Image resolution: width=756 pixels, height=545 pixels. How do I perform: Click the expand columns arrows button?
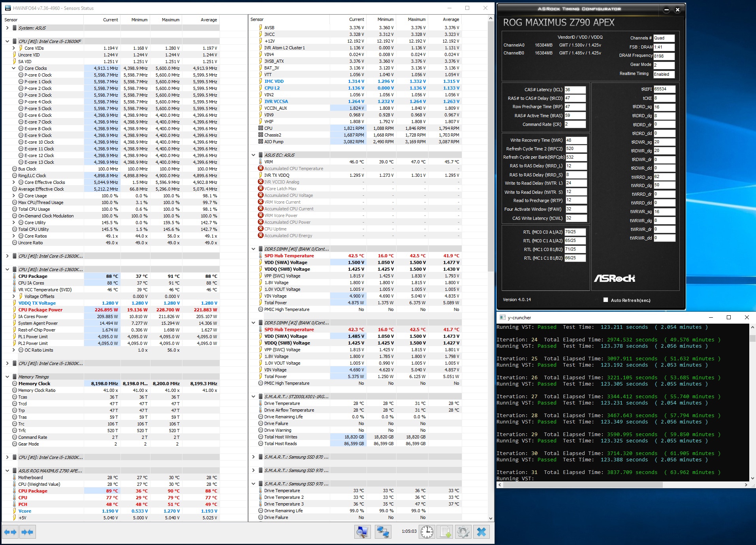coord(11,532)
